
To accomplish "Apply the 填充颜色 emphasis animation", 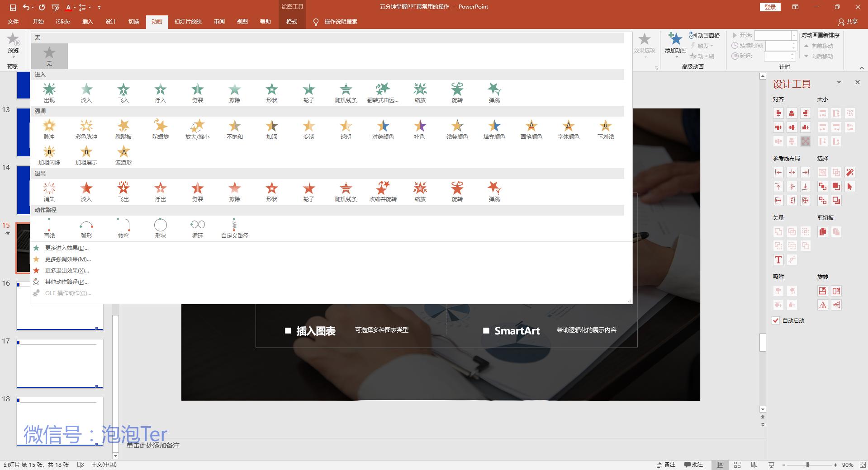I will (494, 129).
